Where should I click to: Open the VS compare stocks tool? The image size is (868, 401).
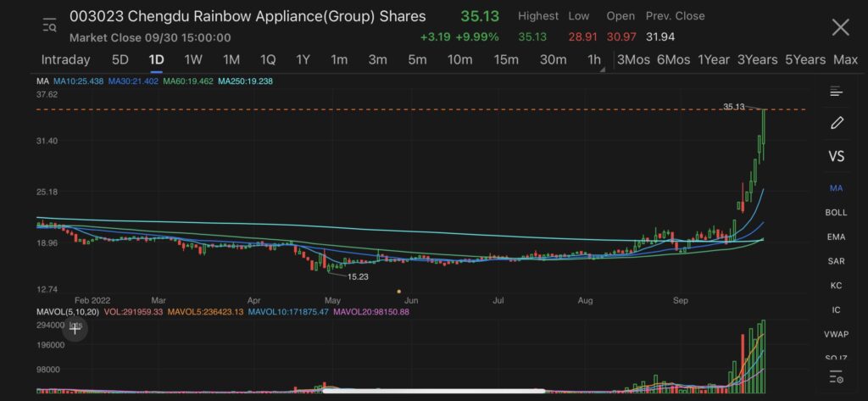(836, 156)
